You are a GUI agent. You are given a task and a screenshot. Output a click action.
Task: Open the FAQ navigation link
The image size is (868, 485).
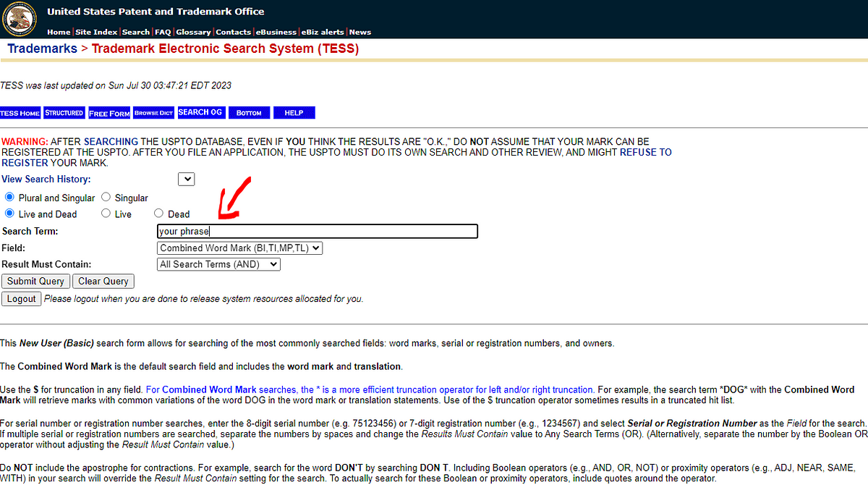[163, 32]
